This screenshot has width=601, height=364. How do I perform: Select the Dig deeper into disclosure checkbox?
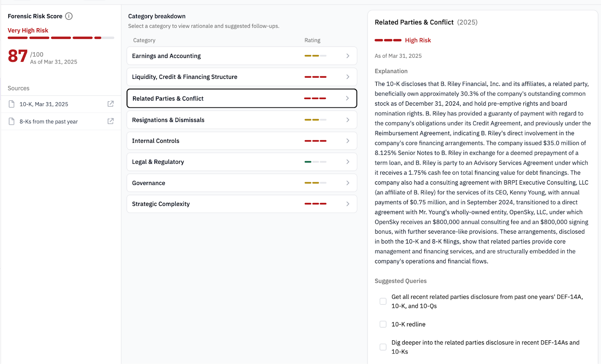pos(383,347)
